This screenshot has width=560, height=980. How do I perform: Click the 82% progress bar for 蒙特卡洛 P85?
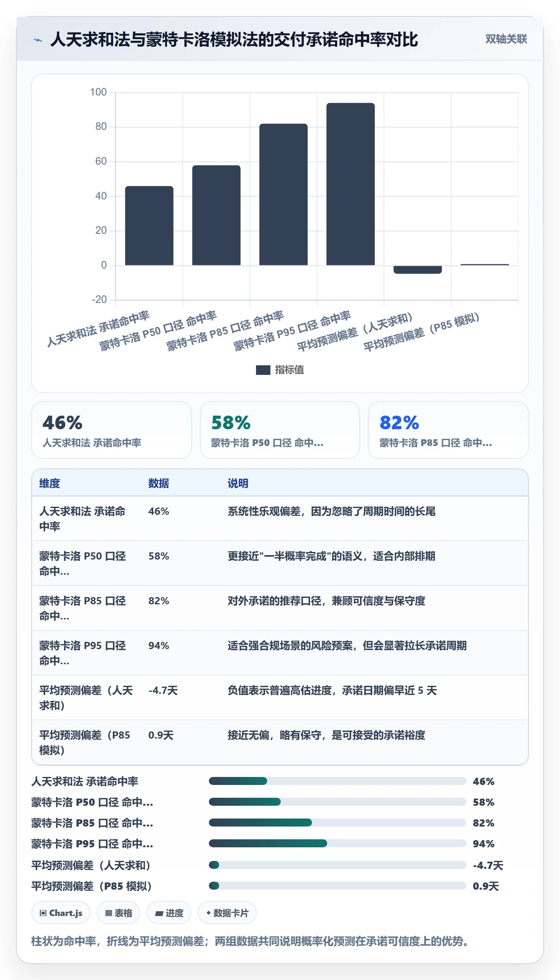[x=337, y=823]
